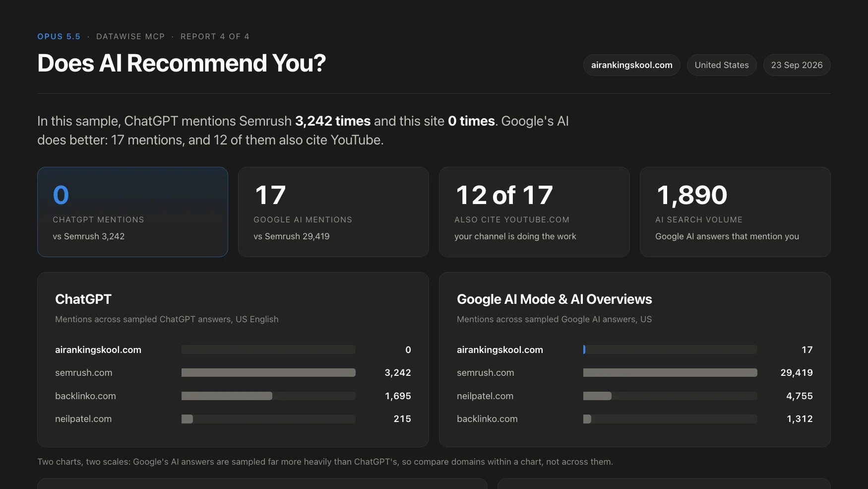Click airankingskool.com row in ChatGPT chart

(x=233, y=349)
